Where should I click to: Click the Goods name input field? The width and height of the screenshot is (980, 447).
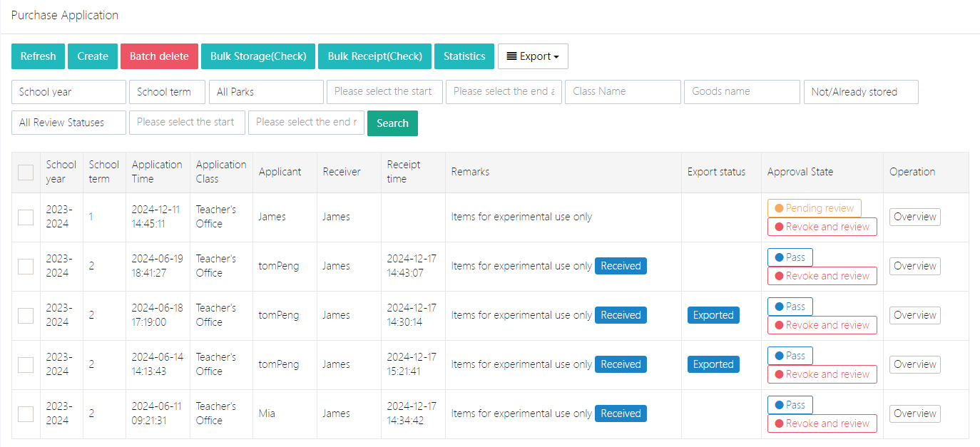pyautogui.click(x=742, y=92)
